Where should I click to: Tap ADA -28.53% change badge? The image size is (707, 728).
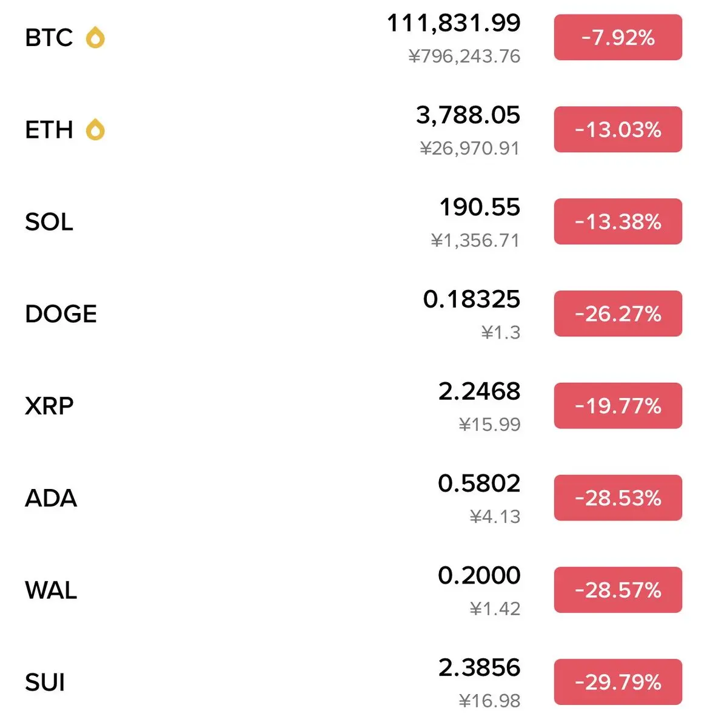click(618, 498)
